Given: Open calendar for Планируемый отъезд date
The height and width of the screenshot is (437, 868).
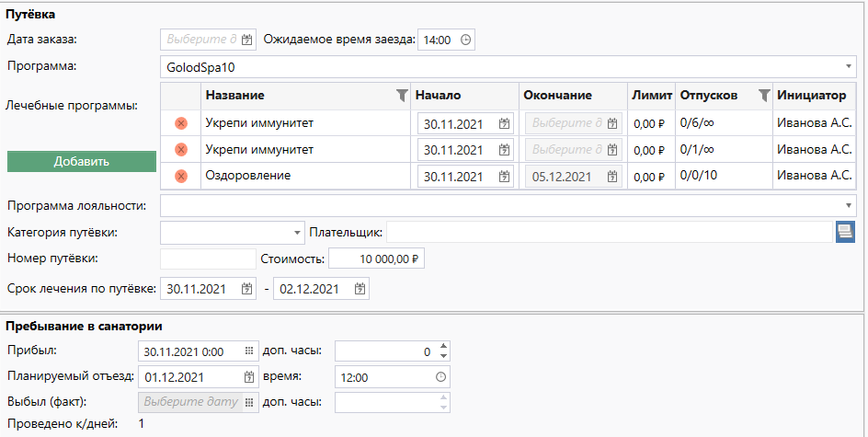Looking at the screenshot, I should (x=248, y=377).
